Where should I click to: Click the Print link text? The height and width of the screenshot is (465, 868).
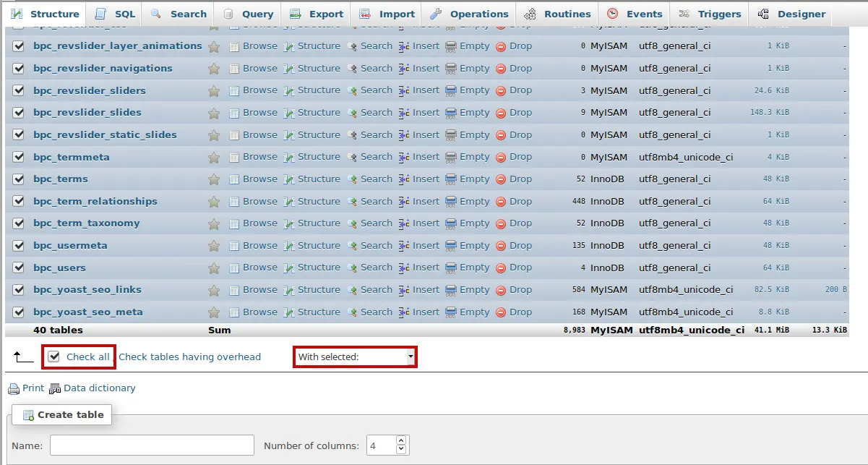click(33, 388)
